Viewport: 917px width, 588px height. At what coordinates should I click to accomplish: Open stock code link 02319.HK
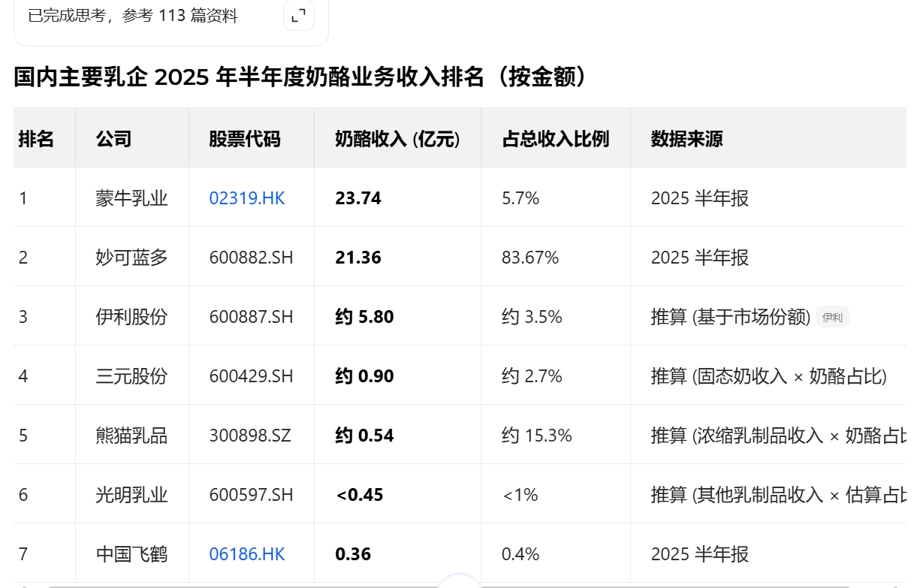click(247, 198)
